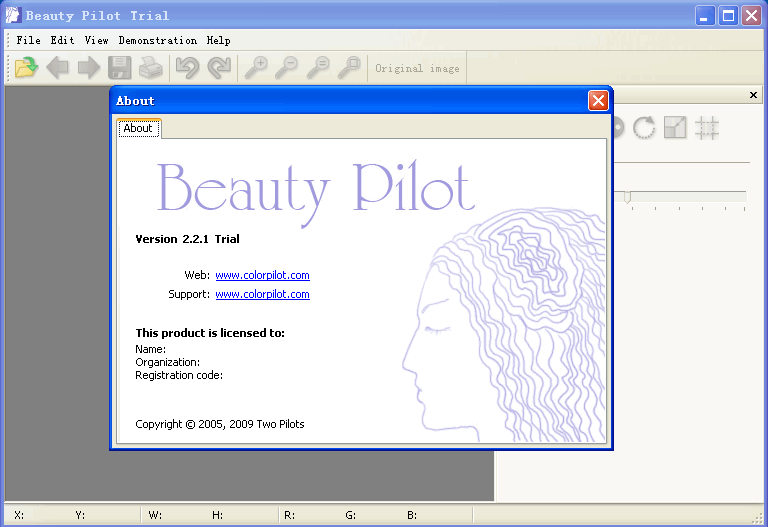Open the View menu

[x=96, y=40]
